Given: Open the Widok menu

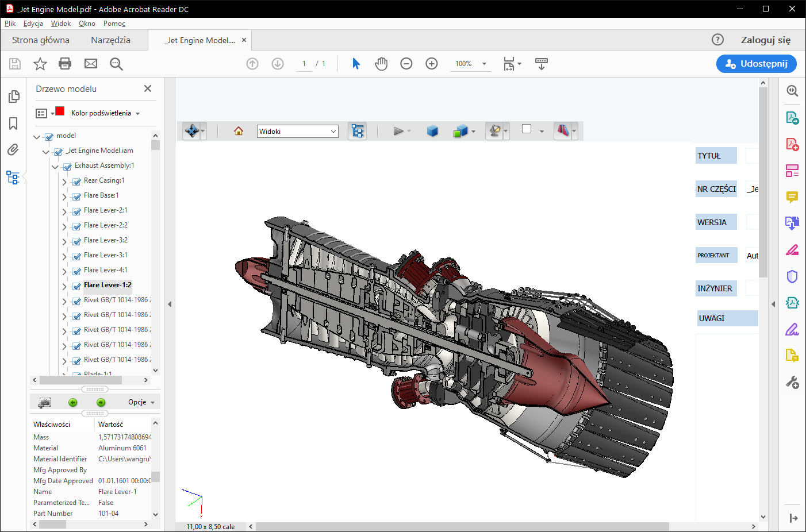Looking at the screenshot, I should (60, 24).
